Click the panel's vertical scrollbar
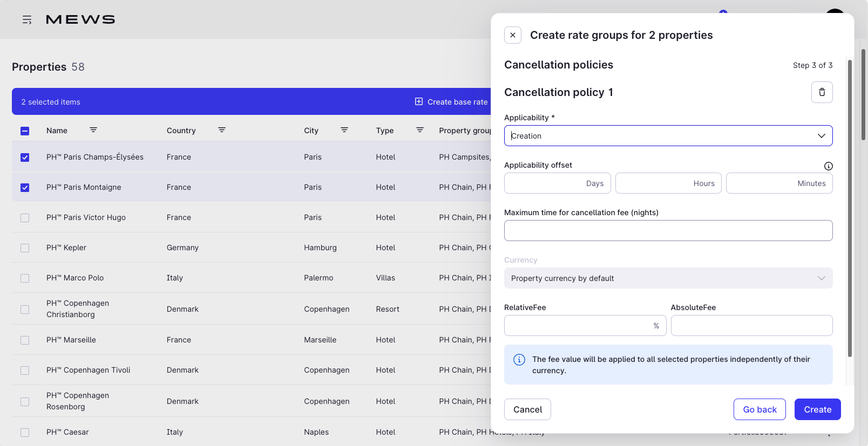 click(850, 208)
